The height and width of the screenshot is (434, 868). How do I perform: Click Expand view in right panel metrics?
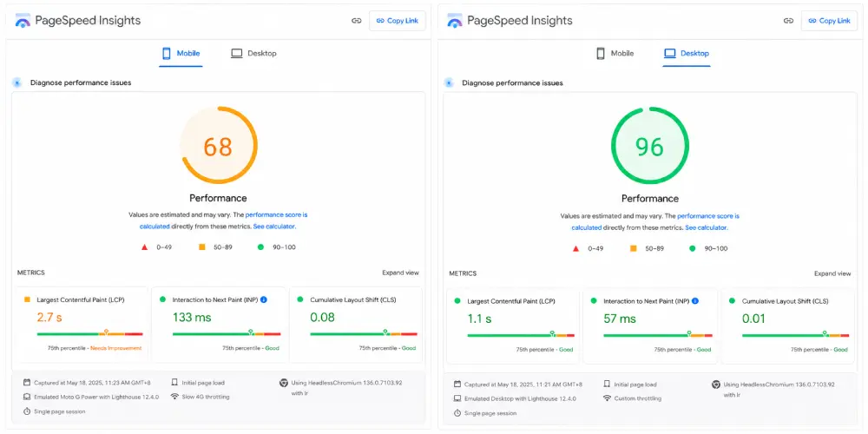[x=832, y=273]
